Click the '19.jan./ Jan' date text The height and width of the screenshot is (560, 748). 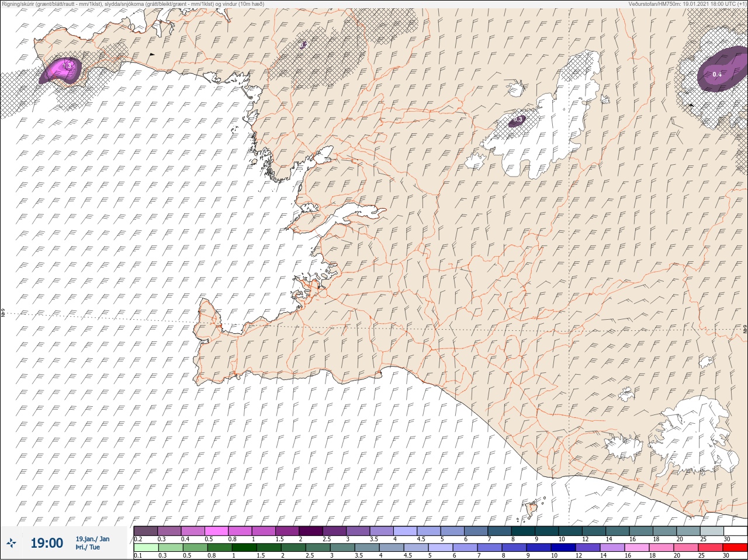pos(92,539)
